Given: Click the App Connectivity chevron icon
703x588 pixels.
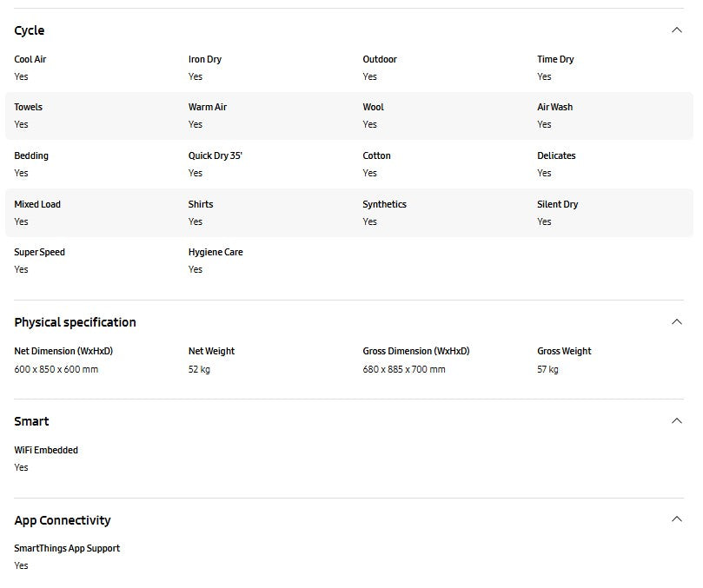Looking at the screenshot, I should tap(677, 519).
